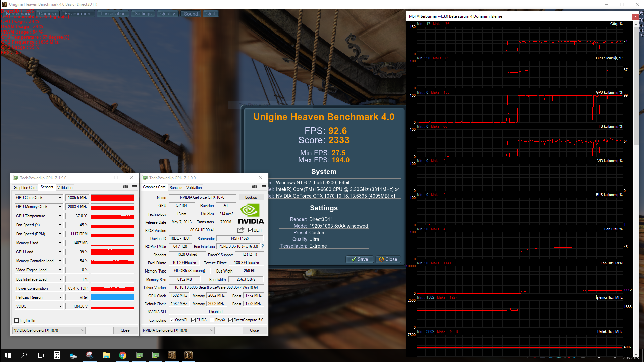Click Close button in GPU-Z Graphics Card window
Viewport: 644px width, 362px height.
click(254, 330)
